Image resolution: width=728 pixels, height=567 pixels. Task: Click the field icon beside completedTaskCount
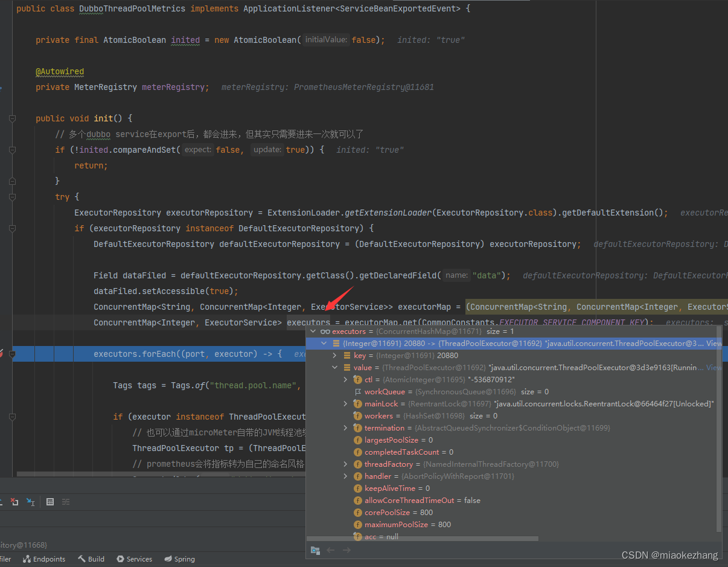click(x=358, y=452)
